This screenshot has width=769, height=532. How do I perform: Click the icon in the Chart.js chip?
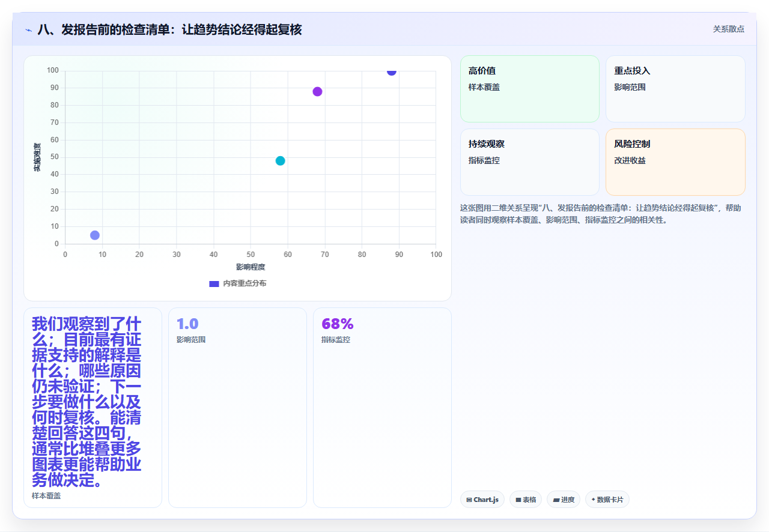click(x=469, y=500)
